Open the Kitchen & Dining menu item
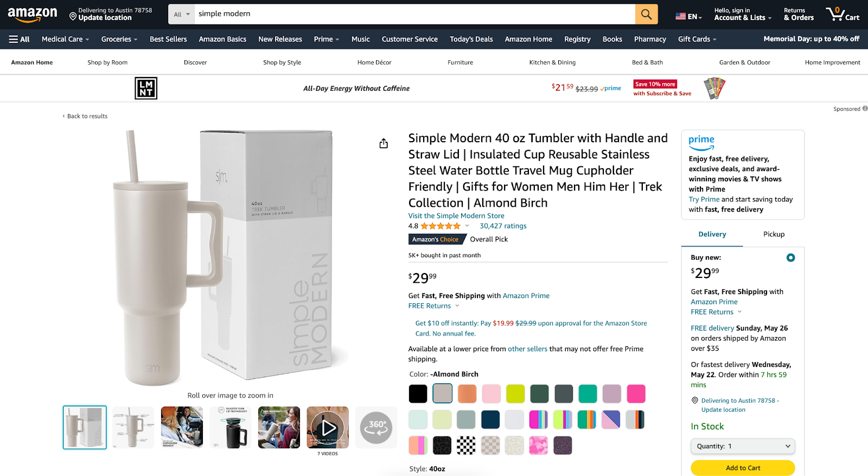Screen dimensions: 868x476 click(552, 62)
